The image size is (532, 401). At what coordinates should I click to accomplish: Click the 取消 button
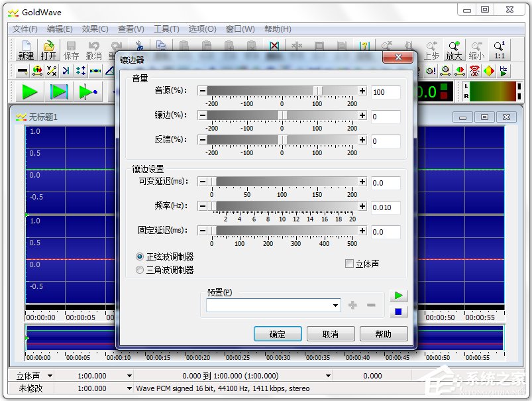(331, 334)
